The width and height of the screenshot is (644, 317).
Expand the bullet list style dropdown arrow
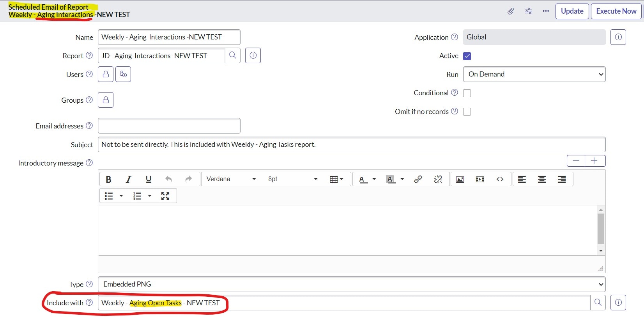click(x=121, y=196)
